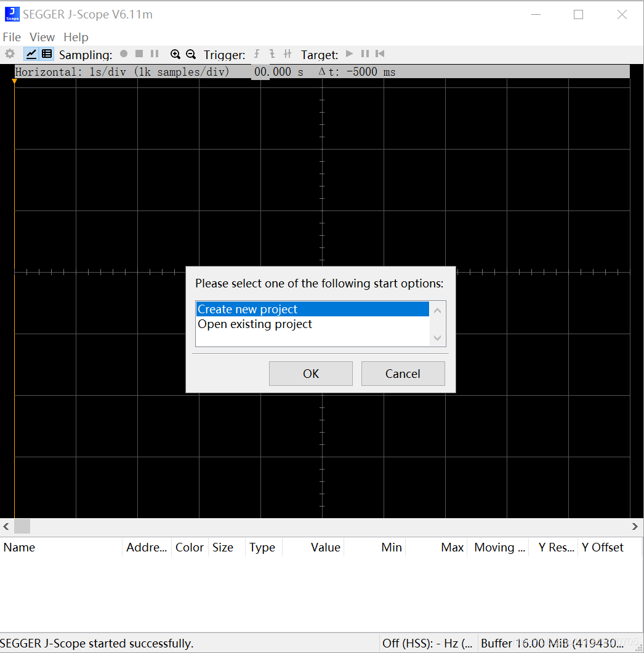Click the orange time cursor marker
The image size is (644, 653).
(14, 81)
